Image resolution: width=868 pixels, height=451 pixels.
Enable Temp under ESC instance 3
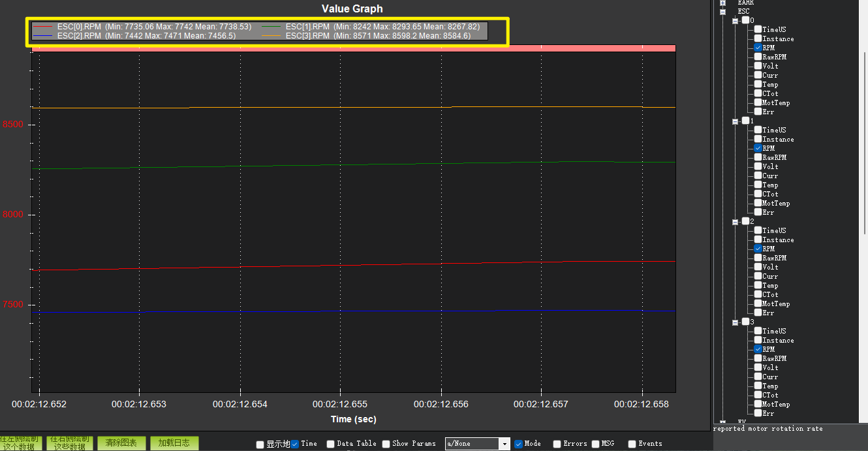click(x=758, y=386)
